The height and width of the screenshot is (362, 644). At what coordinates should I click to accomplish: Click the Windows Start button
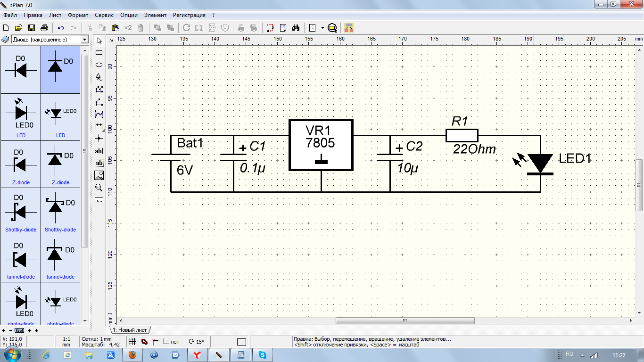click(13, 354)
